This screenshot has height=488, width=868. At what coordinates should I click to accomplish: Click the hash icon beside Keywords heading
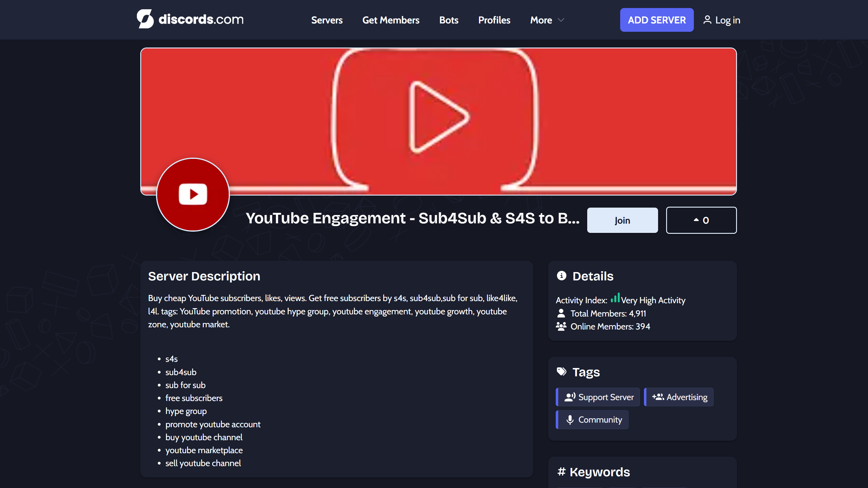pyautogui.click(x=562, y=471)
